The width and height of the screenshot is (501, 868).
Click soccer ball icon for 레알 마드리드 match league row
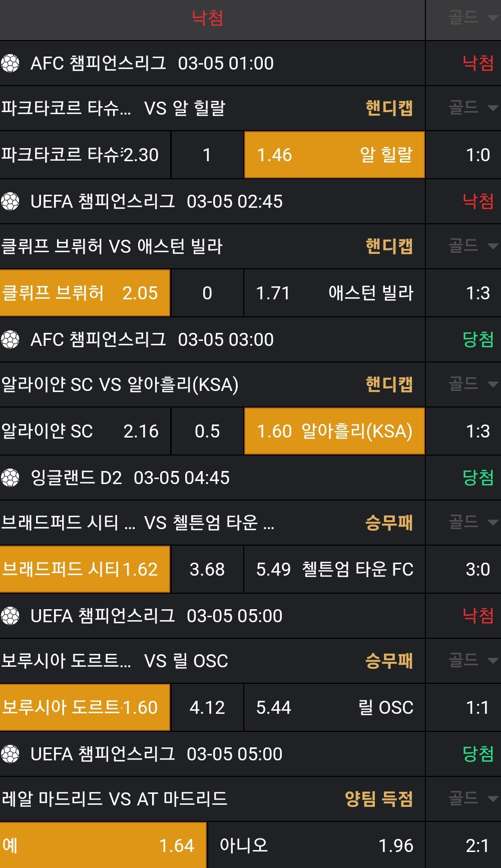click(x=10, y=754)
